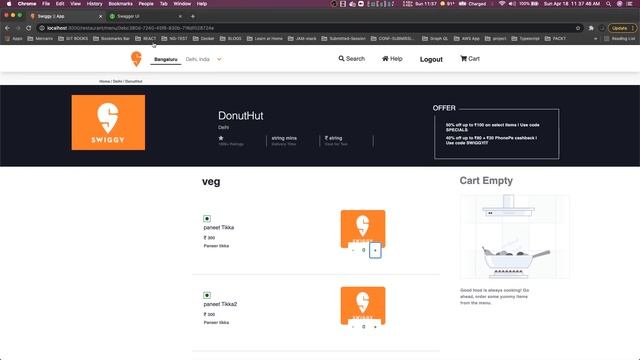Open the Bookmarks menu

[120, 4]
